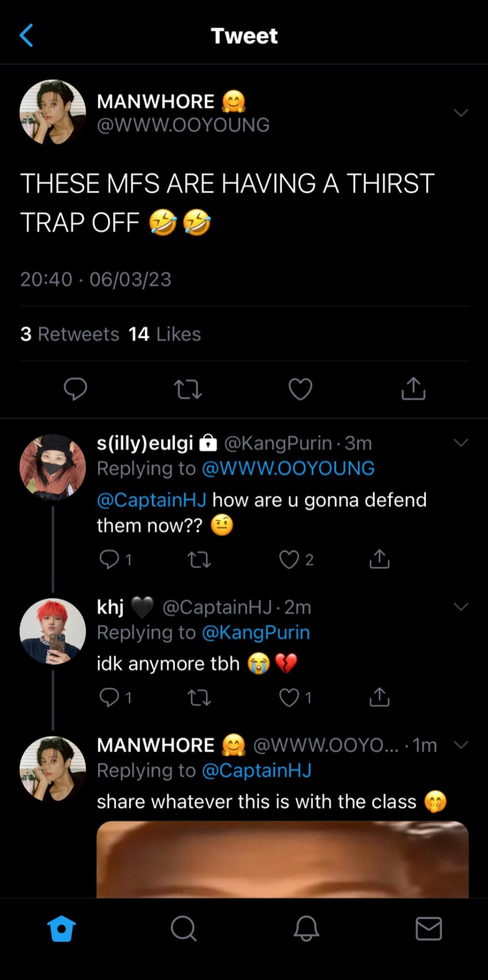This screenshot has width=488, height=980.
Task: Open @CaptainHJ mention in s(illy)eulgi reply
Action: pyautogui.click(x=152, y=500)
